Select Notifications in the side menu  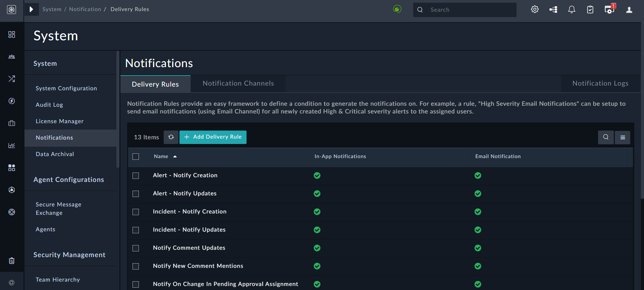[x=70, y=138]
